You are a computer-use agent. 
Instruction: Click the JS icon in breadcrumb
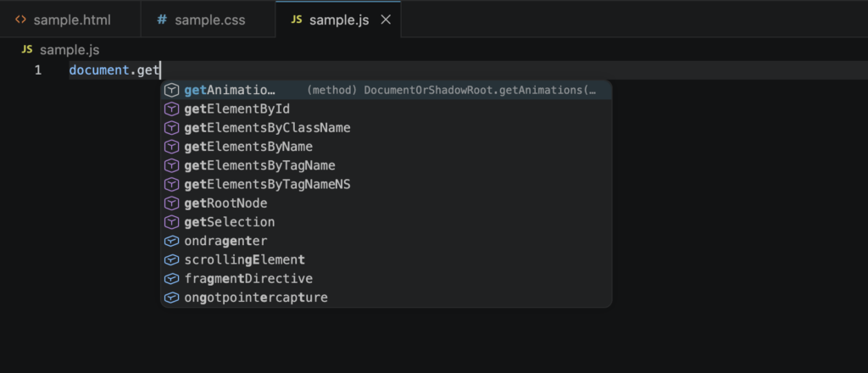pos(27,50)
